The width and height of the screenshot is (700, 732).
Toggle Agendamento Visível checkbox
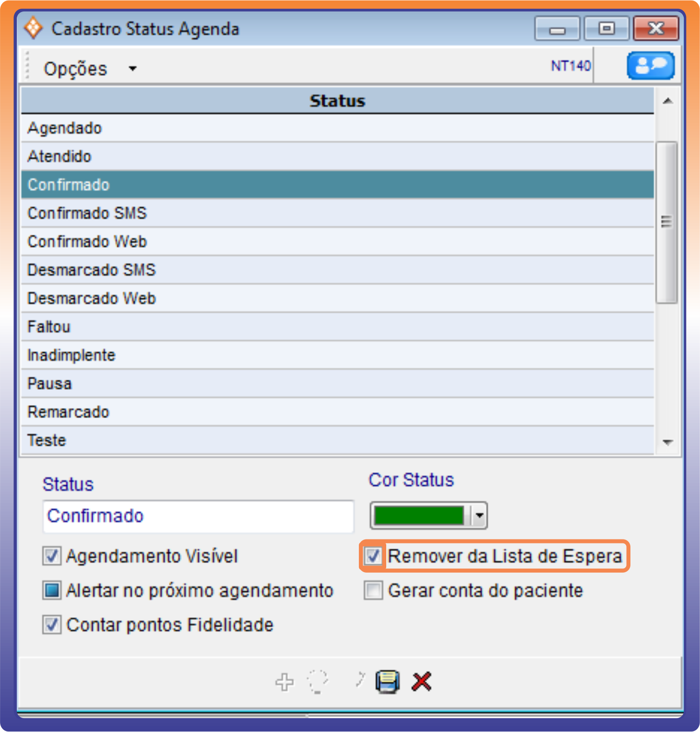pyautogui.click(x=52, y=556)
